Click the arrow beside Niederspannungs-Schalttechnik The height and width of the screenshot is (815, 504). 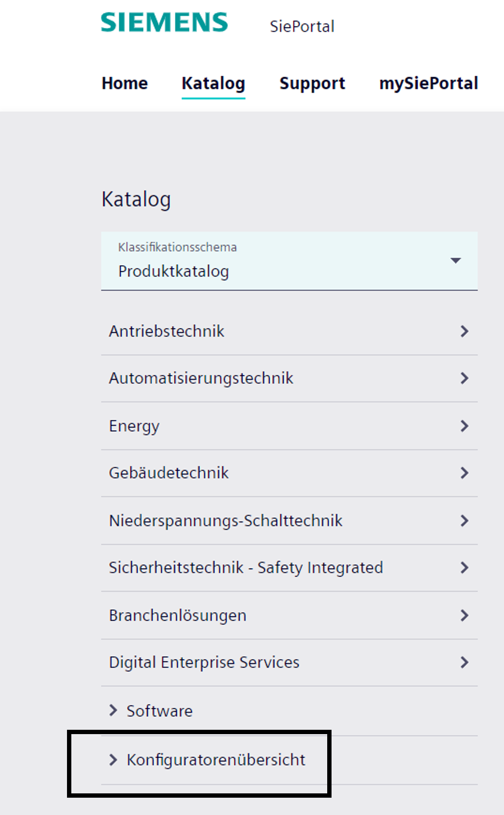click(465, 521)
